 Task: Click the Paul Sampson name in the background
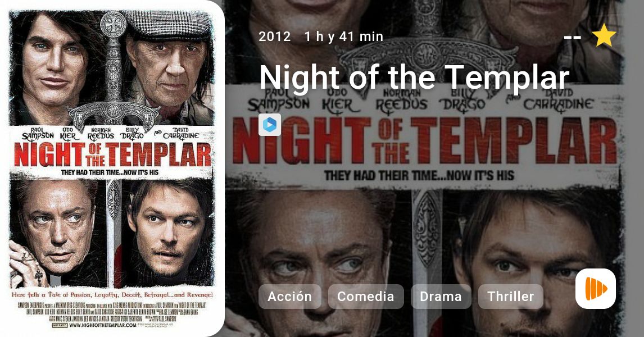click(279, 100)
